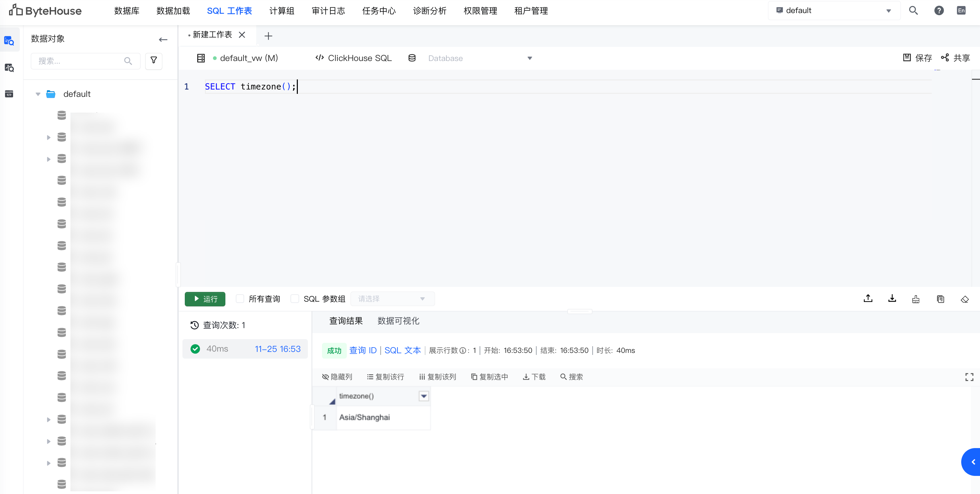The height and width of the screenshot is (494, 980).
Task: Select the Asia/Shanghai result cell
Action: [x=383, y=417]
